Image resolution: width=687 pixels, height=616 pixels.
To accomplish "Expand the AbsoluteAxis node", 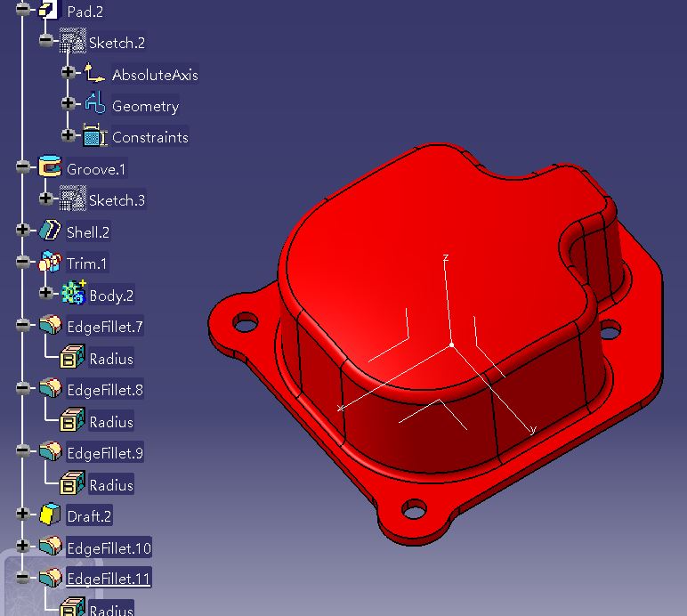I will point(68,71).
